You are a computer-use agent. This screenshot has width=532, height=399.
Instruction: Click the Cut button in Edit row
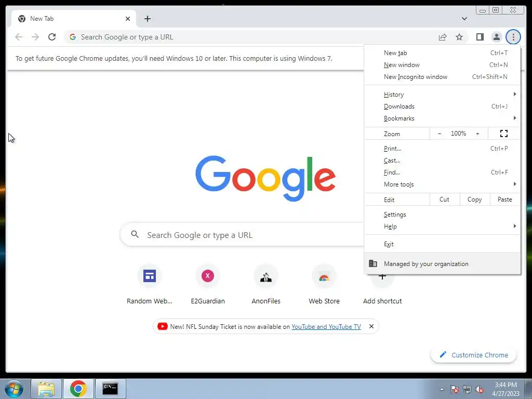445,199
